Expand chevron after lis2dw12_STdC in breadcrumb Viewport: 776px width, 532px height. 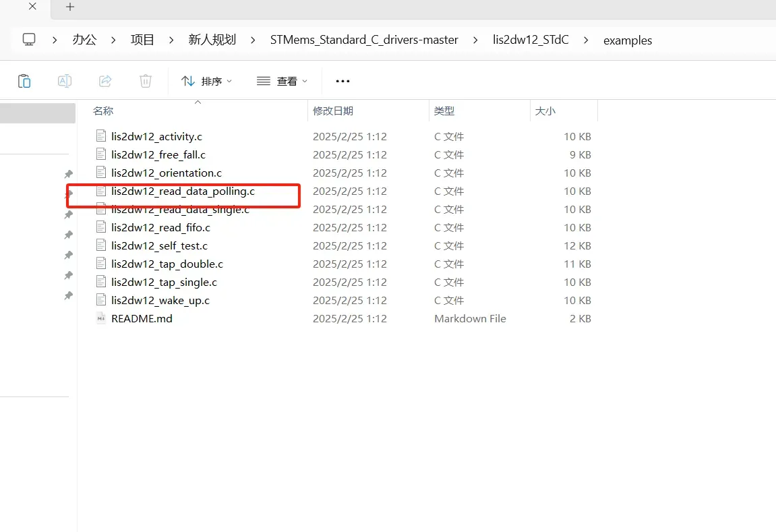586,40
